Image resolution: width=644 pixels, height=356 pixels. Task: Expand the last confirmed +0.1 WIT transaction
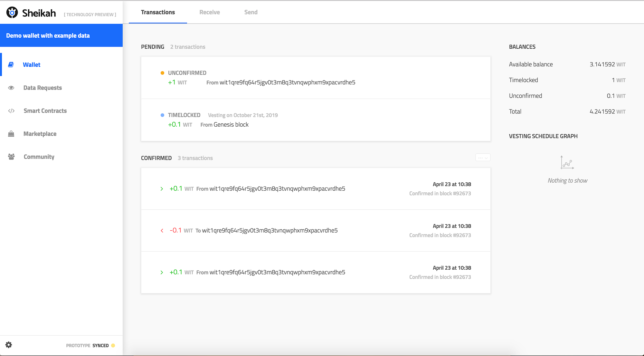(x=162, y=272)
